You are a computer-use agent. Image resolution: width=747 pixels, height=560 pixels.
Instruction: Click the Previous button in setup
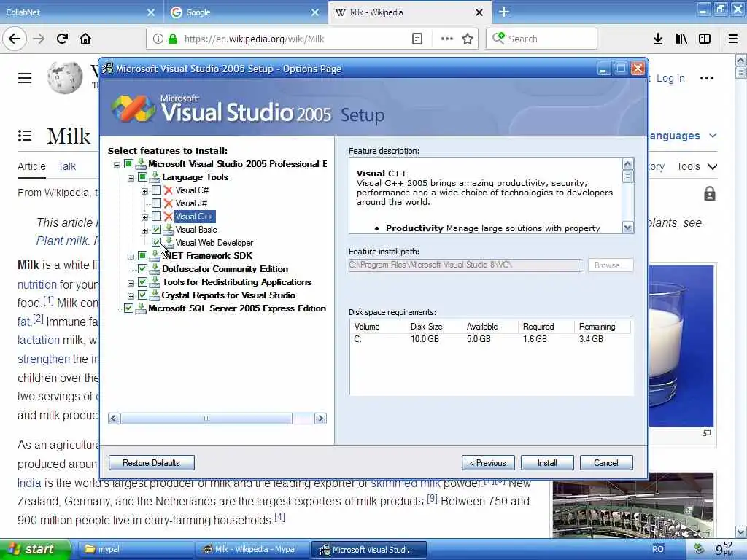click(488, 463)
